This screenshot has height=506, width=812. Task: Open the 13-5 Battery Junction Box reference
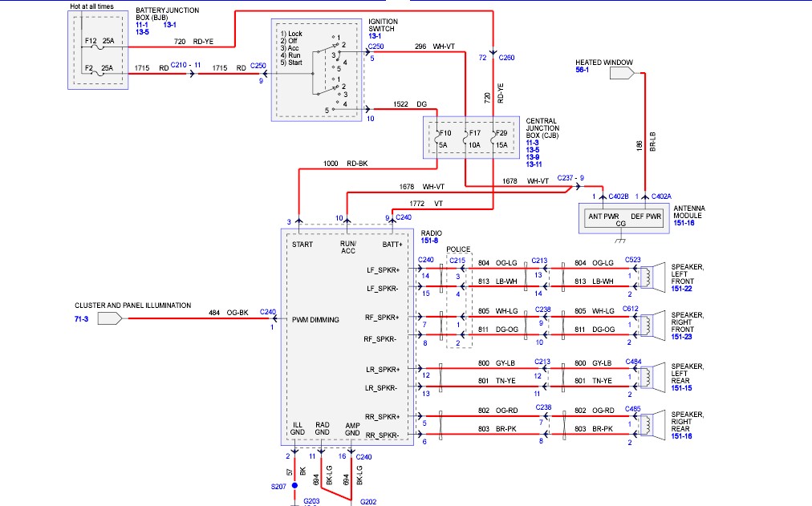(x=142, y=32)
